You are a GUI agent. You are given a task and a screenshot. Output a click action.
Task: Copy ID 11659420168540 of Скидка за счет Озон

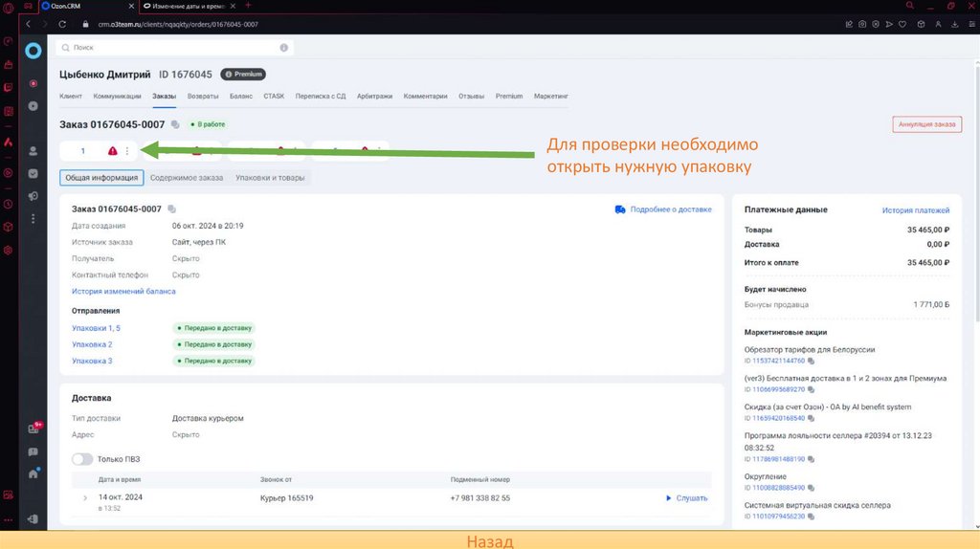click(x=811, y=419)
